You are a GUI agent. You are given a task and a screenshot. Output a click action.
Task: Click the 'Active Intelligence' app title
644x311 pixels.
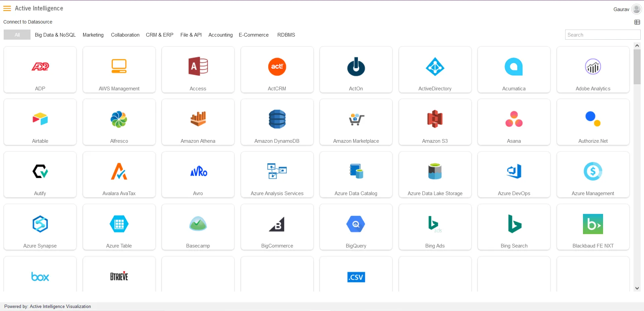tap(39, 8)
